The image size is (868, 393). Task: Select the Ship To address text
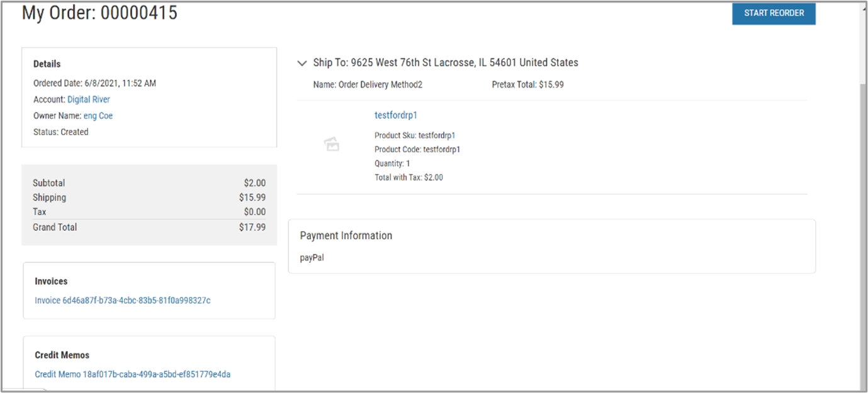[x=446, y=63]
